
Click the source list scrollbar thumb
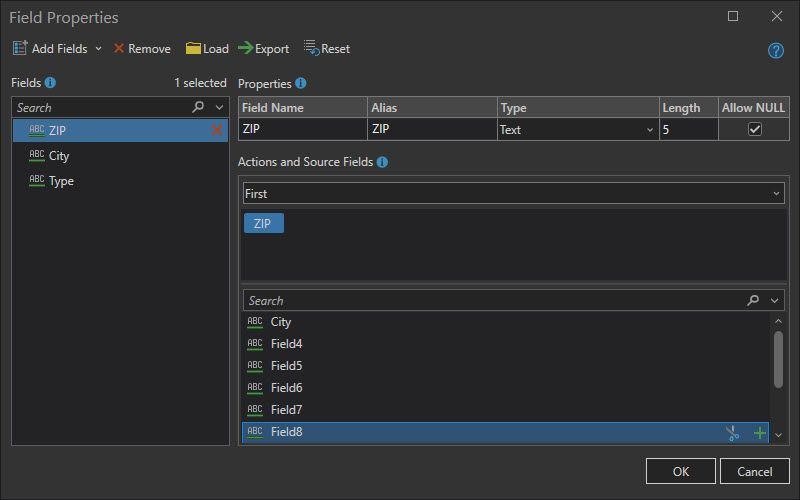[778, 360]
